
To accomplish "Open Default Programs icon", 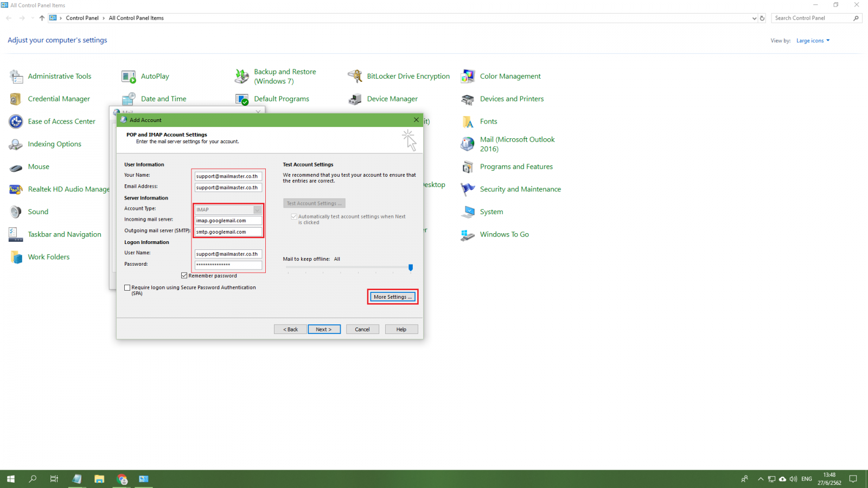I will [242, 99].
